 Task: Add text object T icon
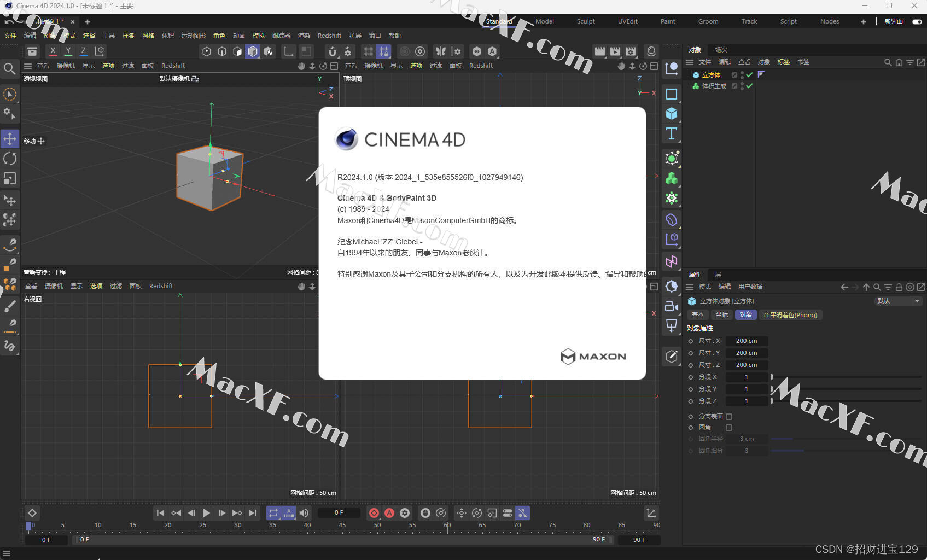[x=672, y=134]
